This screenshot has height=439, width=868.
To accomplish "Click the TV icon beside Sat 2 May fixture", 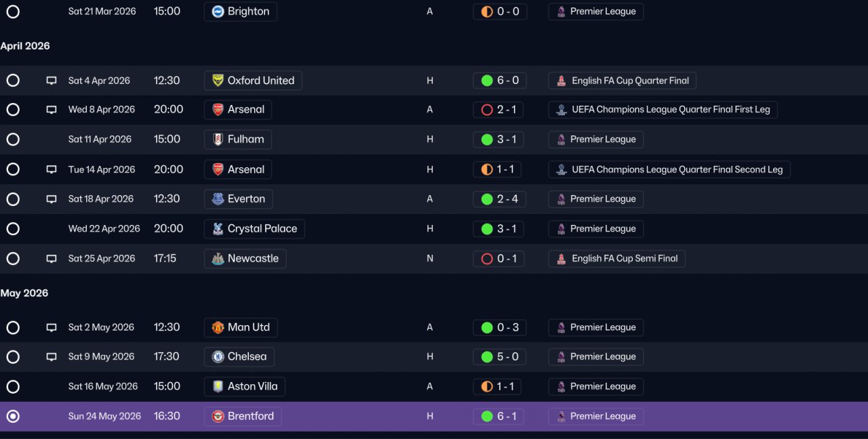I will (x=52, y=327).
